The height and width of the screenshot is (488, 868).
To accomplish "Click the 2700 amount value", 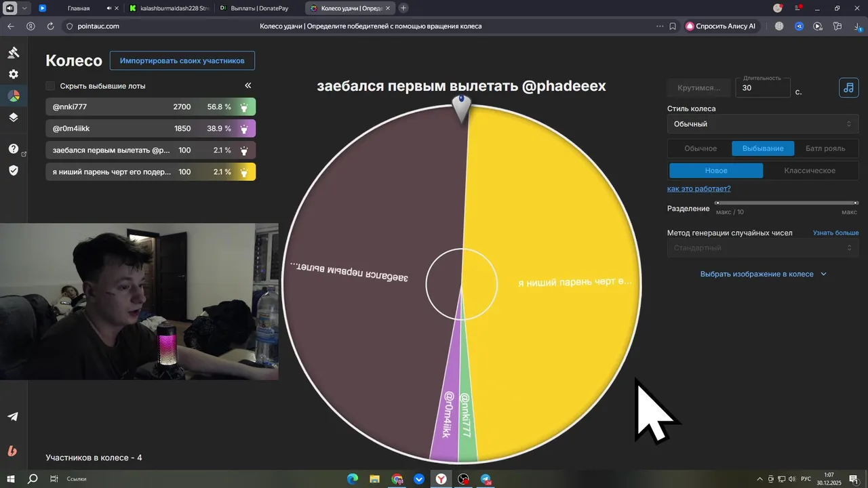I will tap(182, 107).
